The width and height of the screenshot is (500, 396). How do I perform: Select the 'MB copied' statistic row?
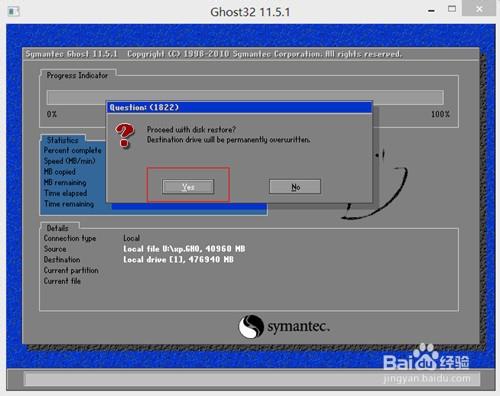(60, 172)
